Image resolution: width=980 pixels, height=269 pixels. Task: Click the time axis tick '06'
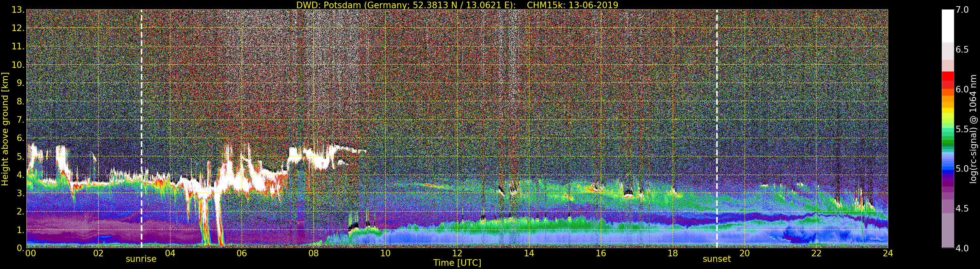(242, 253)
